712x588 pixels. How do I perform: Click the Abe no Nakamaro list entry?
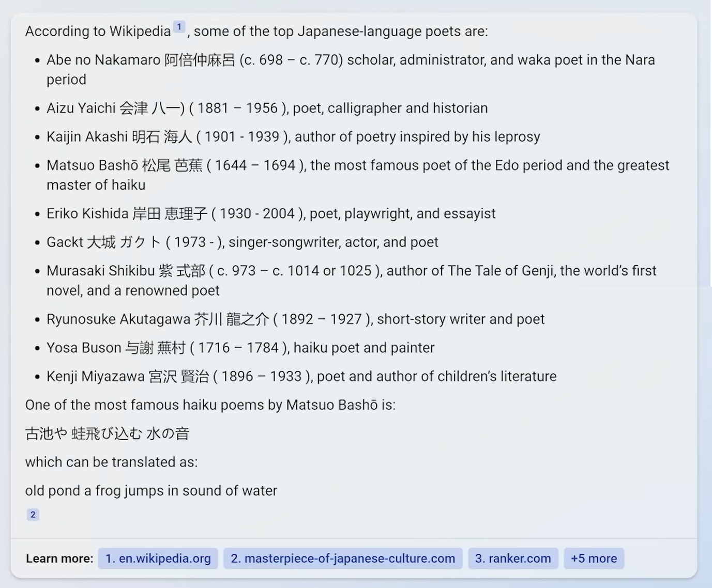pos(351,70)
